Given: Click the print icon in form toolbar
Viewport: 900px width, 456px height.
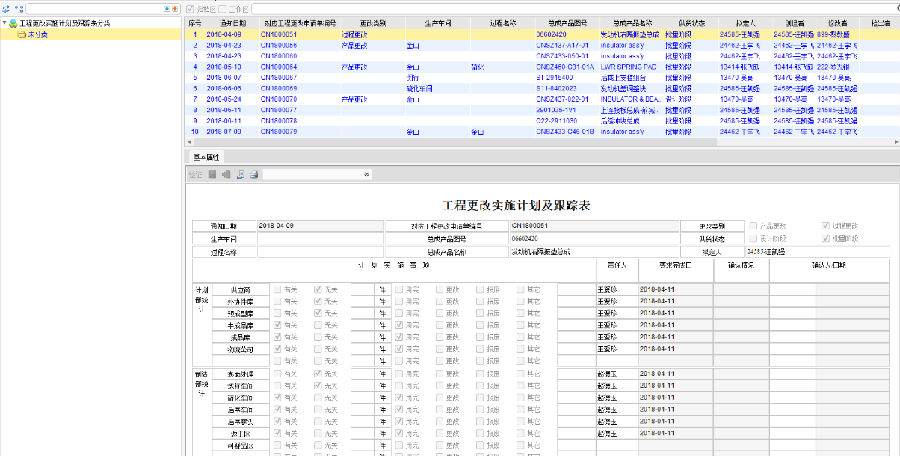Looking at the screenshot, I should (x=254, y=175).
